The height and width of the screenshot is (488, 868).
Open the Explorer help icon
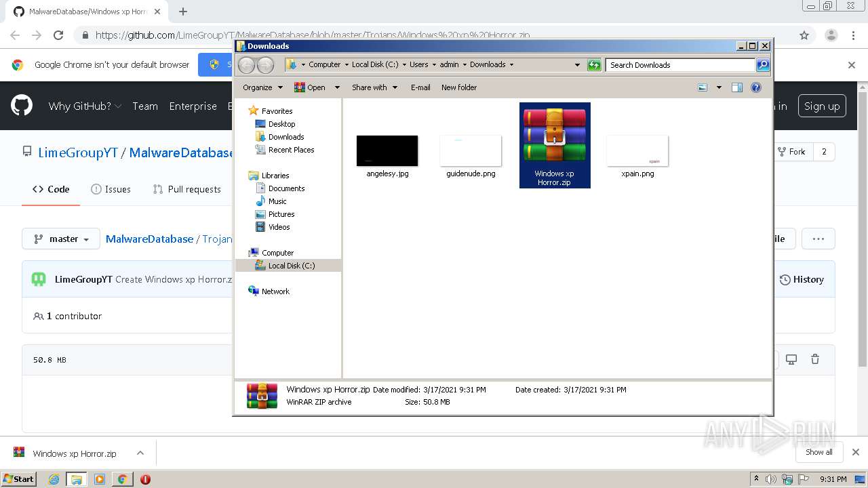(x=756, y=87)
